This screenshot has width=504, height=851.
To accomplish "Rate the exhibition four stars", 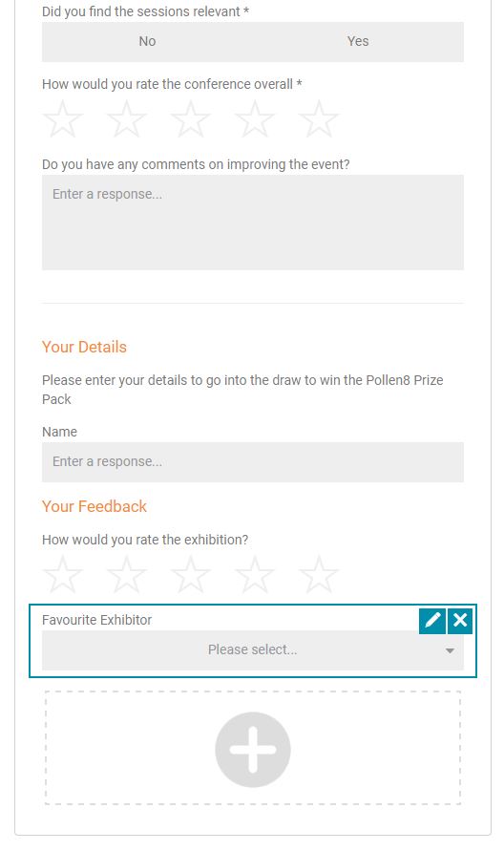I will coord(255,574).
